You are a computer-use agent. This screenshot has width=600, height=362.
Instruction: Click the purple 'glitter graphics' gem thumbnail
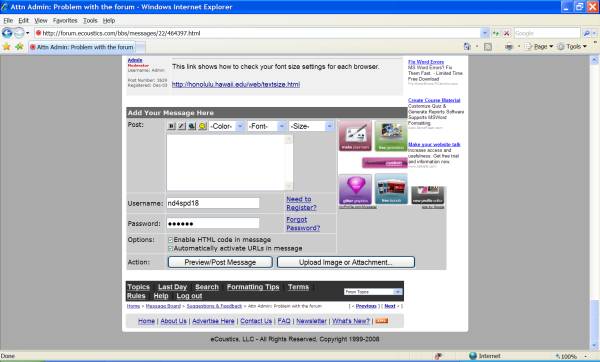355,189
